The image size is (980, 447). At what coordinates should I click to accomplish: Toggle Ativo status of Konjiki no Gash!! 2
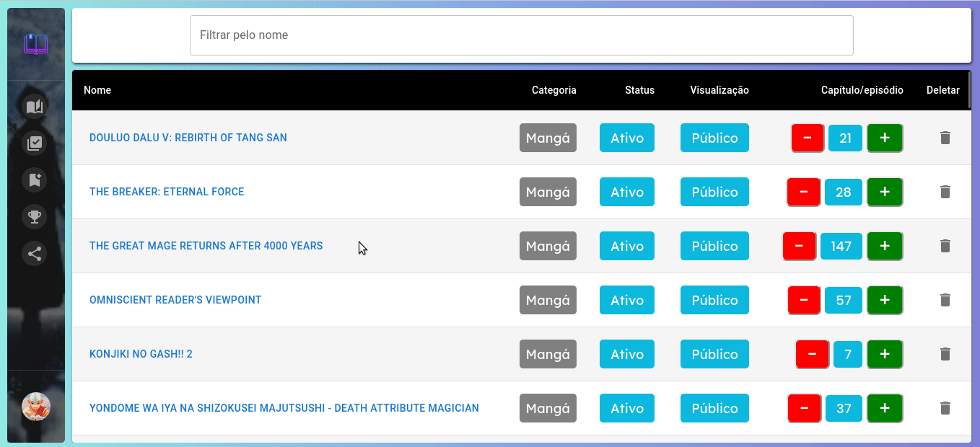[627, 354]
